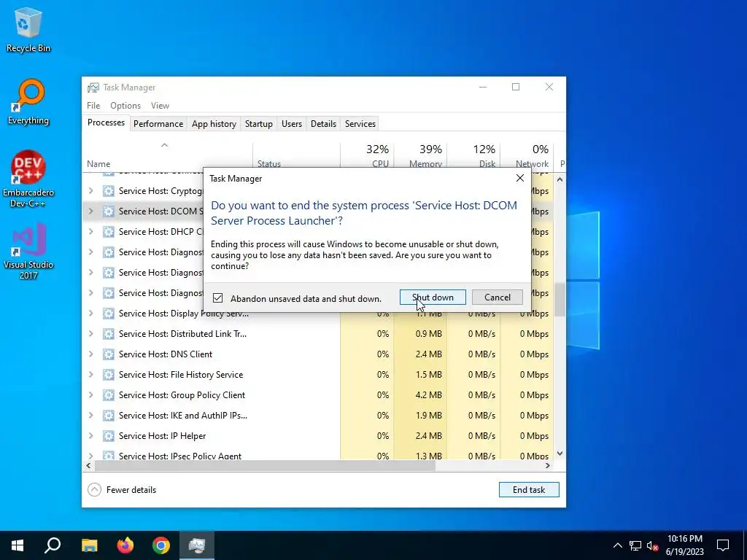Launch the Everything search desktop shortcut
Image resolution: width=747 pixels, height=560 pixels.
coord(28,102)
